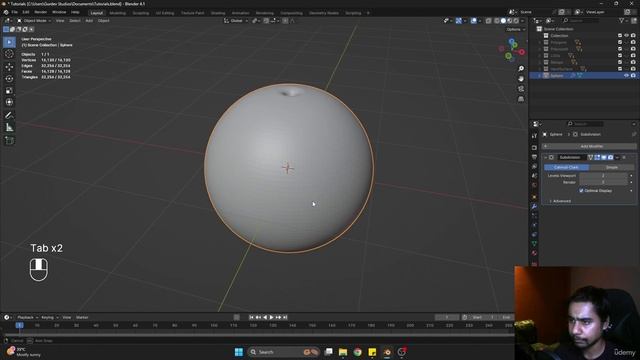Toggle X-ray view in header
This screenshot has height=360, width=640.
(489, 20)
